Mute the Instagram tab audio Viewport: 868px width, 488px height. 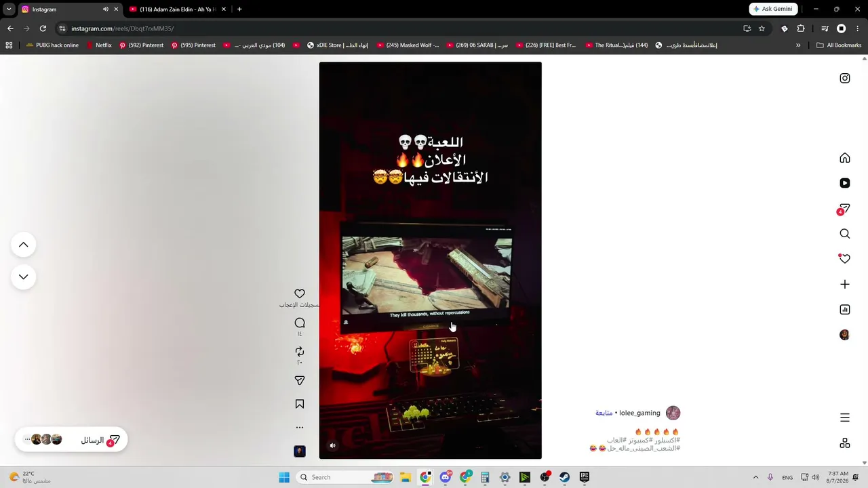(x=105, y=9)
